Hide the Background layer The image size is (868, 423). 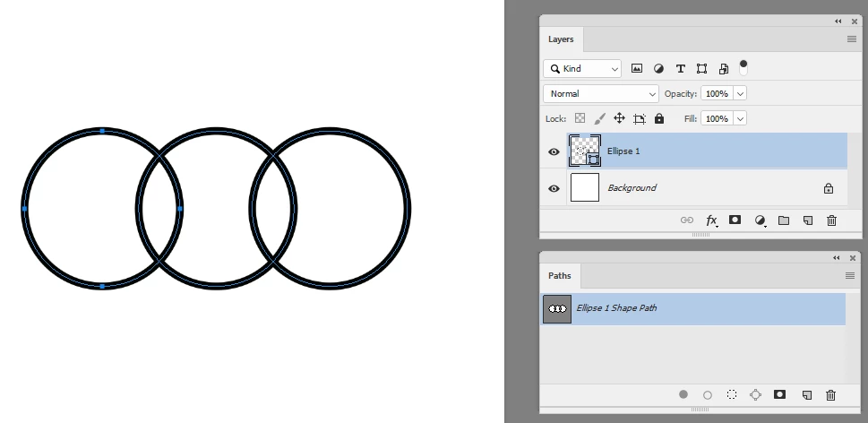click(x=554, y=189)
